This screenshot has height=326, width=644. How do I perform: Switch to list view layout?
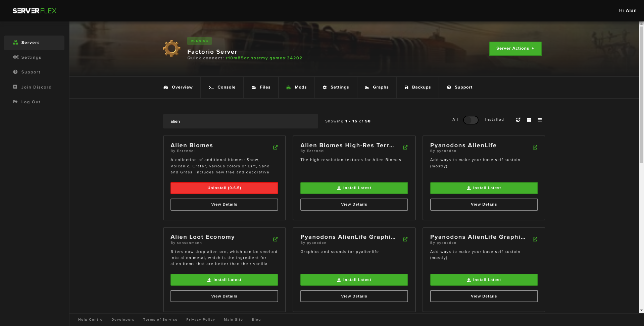pos(540,120)
